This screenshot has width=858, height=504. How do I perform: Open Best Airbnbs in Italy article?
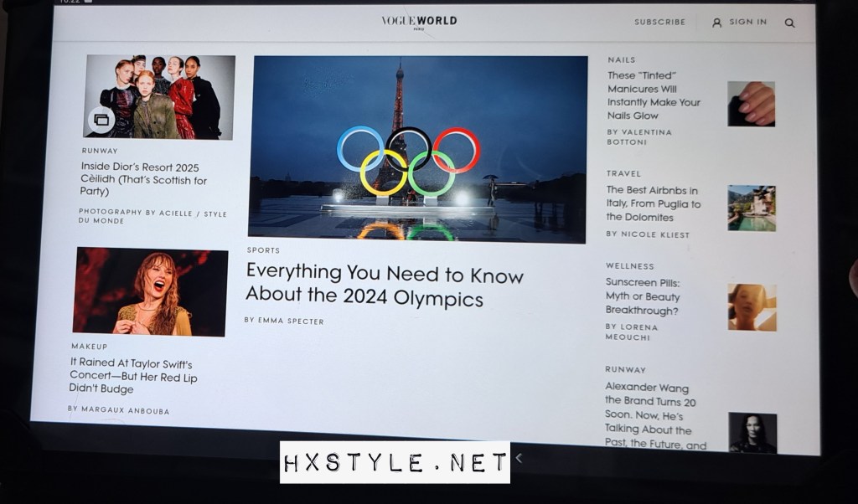(654, 203)
